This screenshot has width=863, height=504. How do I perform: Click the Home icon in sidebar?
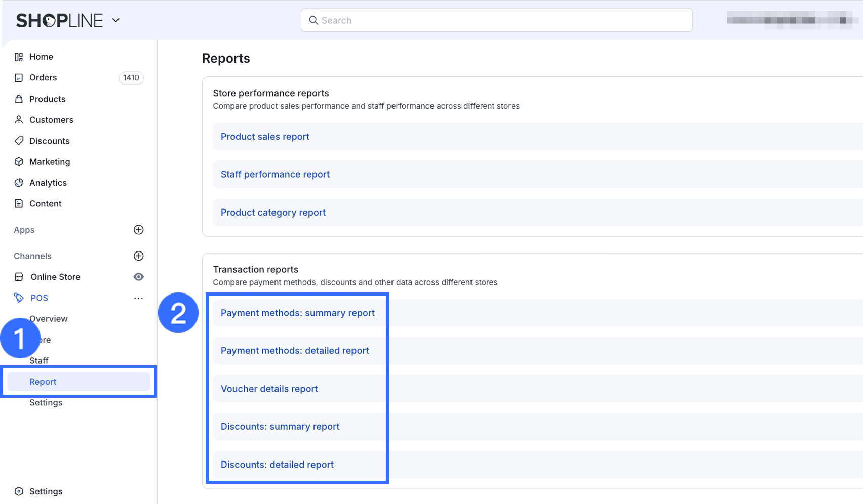19,57
